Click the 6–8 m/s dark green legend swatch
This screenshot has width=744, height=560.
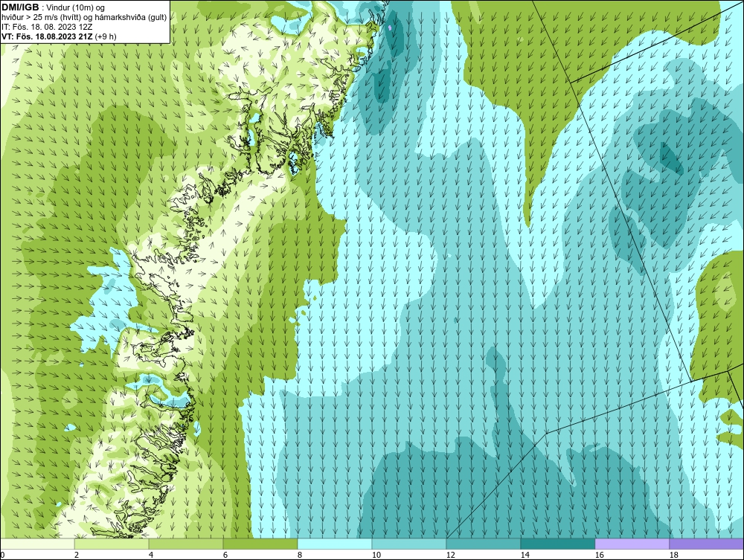click(x=260, y=544)
